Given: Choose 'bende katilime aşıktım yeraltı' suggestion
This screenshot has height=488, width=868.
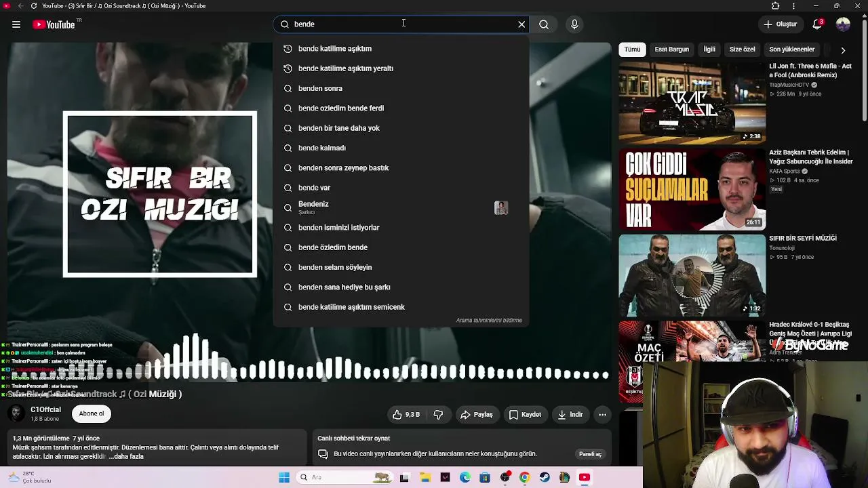Looking at the screenshot, I should pos(401,68).
